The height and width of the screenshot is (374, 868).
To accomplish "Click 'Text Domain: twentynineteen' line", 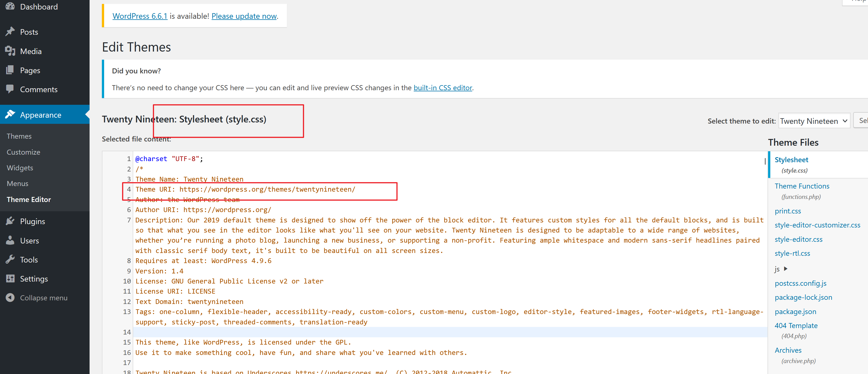I will click(189, 301).
